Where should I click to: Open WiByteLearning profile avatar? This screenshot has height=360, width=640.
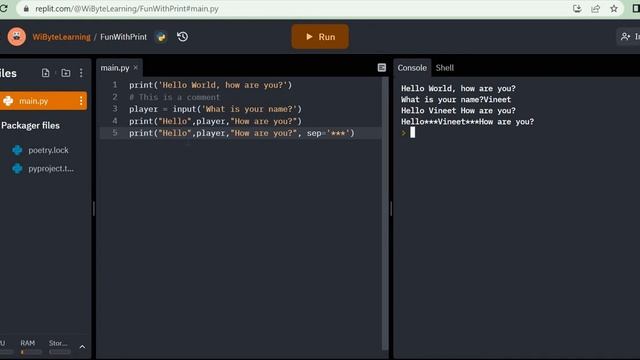coord(17,37)
